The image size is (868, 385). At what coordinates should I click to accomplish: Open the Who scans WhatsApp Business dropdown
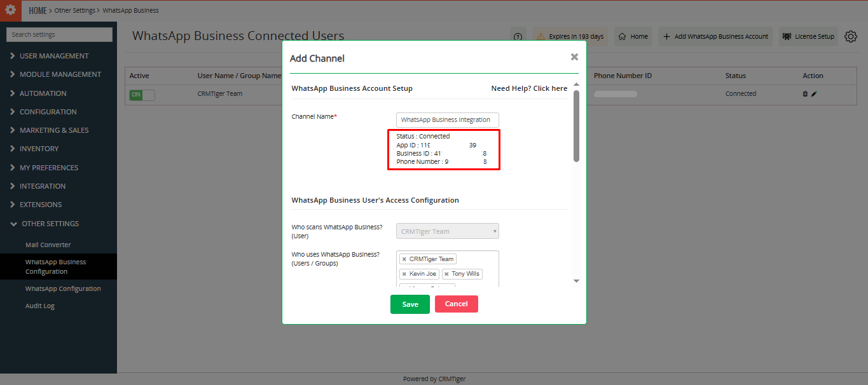(x=448, y=231)
